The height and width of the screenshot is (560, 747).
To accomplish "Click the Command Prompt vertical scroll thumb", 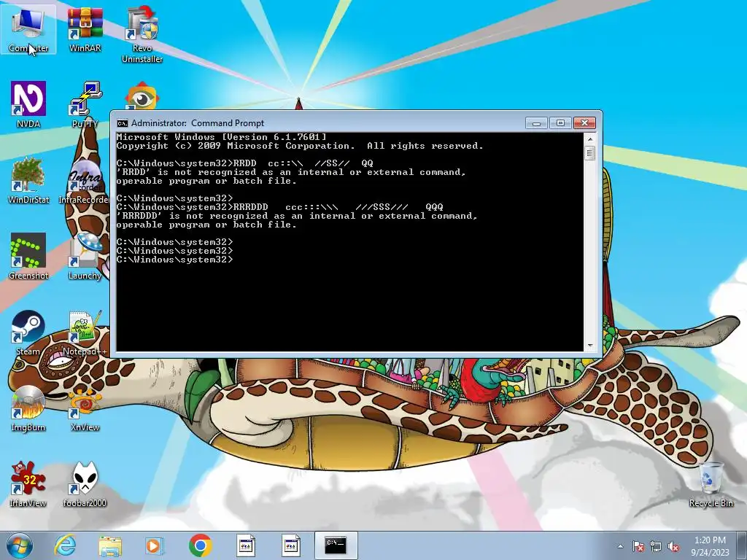I will 589,153.
